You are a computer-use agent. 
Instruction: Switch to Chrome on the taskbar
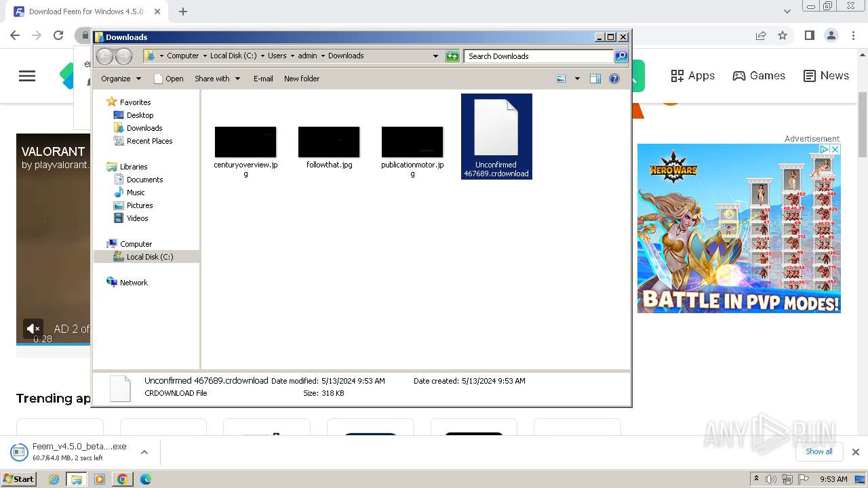(x=122, y=479)
